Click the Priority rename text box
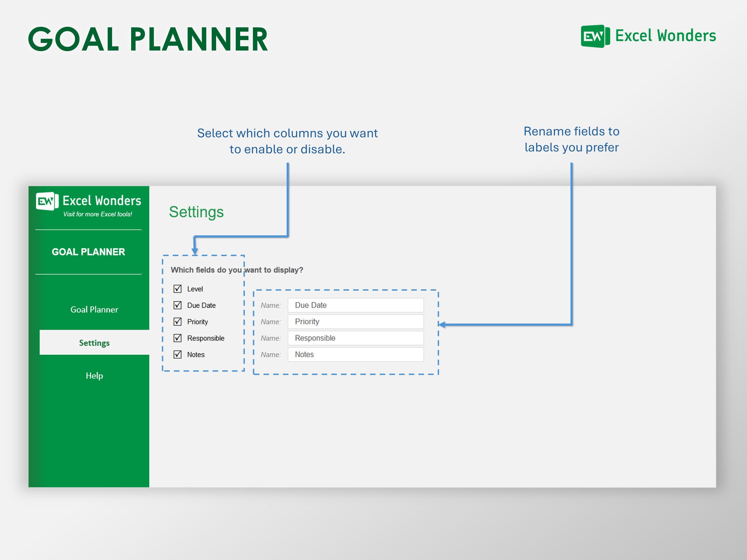Screen dimensions: 747x560 (355, 321)
